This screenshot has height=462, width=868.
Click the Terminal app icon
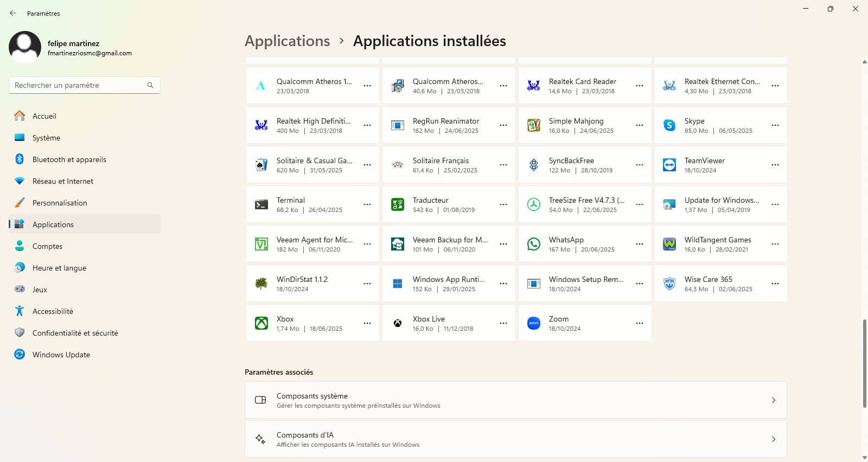(261, 204)
